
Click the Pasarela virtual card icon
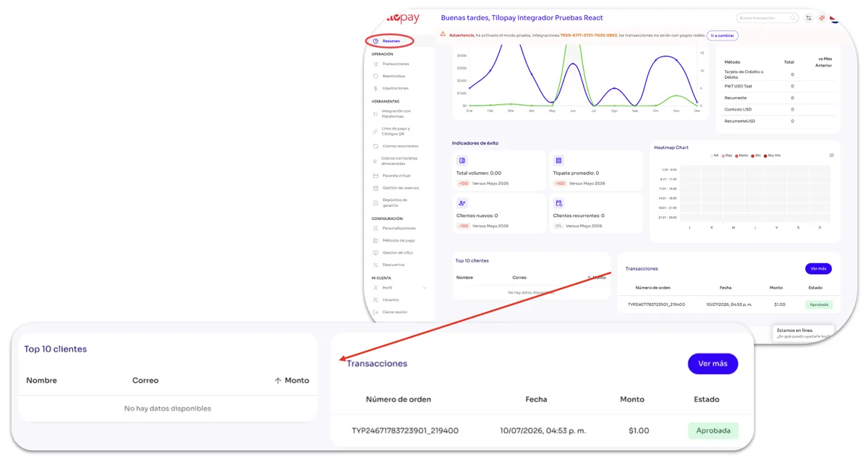click(x=375, y=176)
